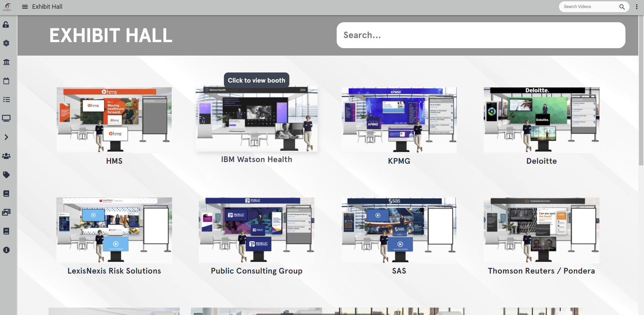The width and height of the screenshot is (644, 315).
Task: Click the large exhibit hall Search box
Action: click(481, 35)
